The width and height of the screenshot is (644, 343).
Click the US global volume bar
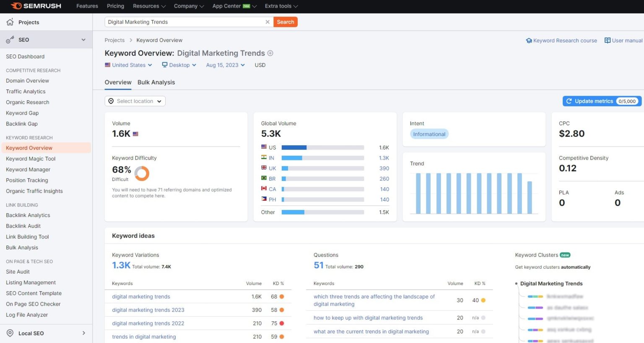point(323,147)
